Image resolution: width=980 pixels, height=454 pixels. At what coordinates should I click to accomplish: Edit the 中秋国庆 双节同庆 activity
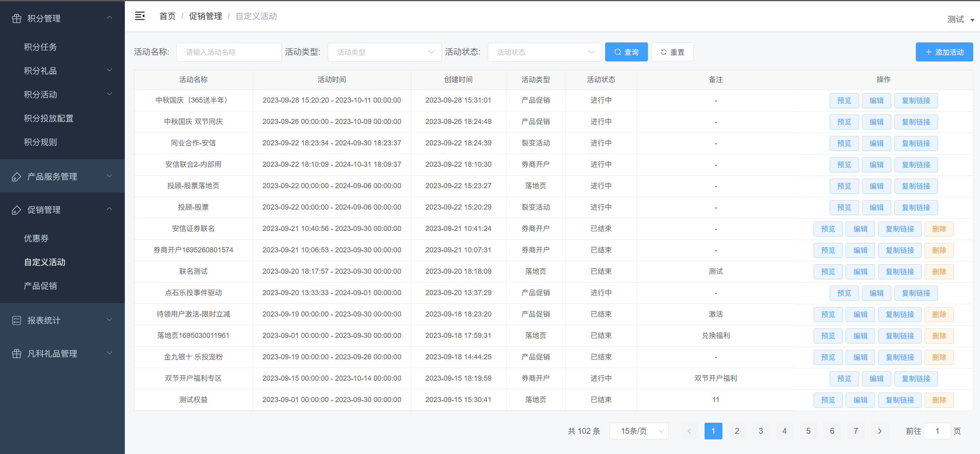pyautogui.click(x=877, y=122)
